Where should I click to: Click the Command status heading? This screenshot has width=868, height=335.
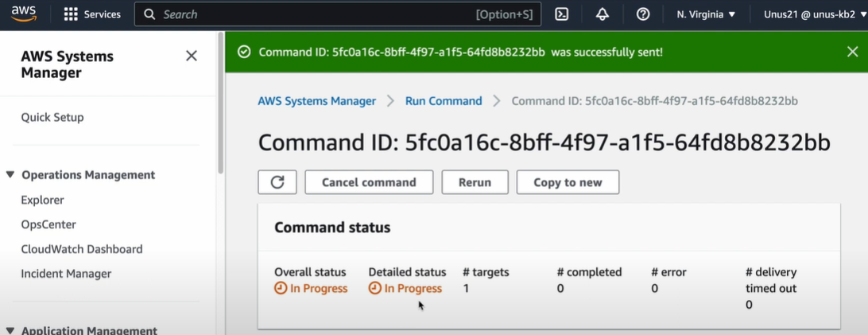(332, 228)
